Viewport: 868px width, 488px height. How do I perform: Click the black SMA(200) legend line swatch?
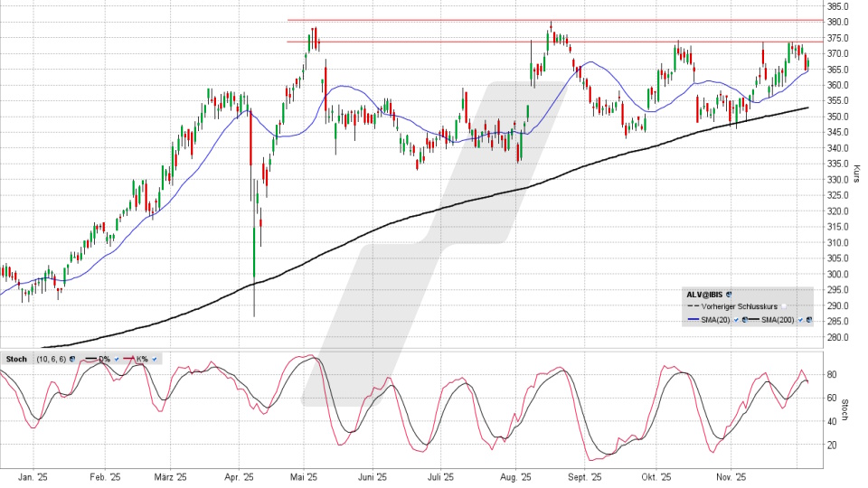click(x=753, y=320)
